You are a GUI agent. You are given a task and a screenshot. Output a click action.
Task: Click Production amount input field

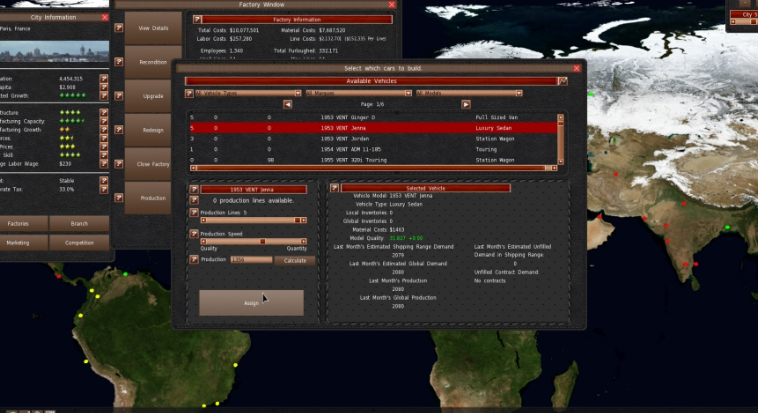tap(251, 260)
